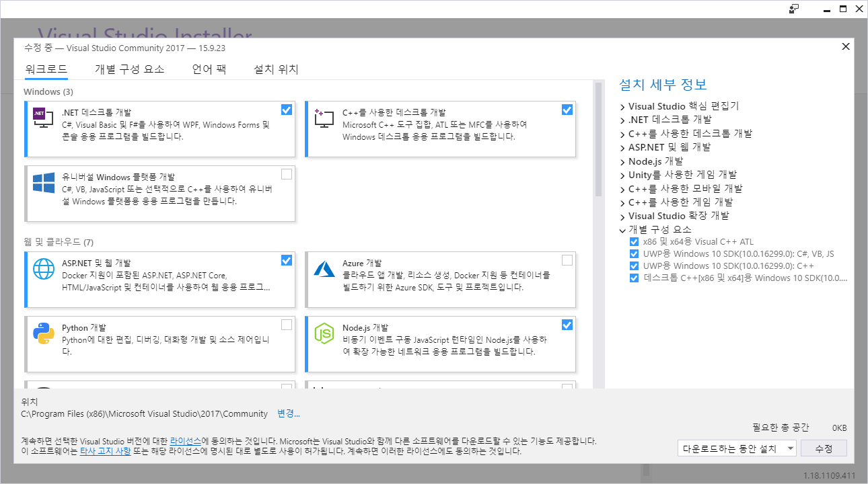This screenshot has height=484, width=868.
Task: Click the Node.js hexagon logo icon
Action: coord(324,333)
